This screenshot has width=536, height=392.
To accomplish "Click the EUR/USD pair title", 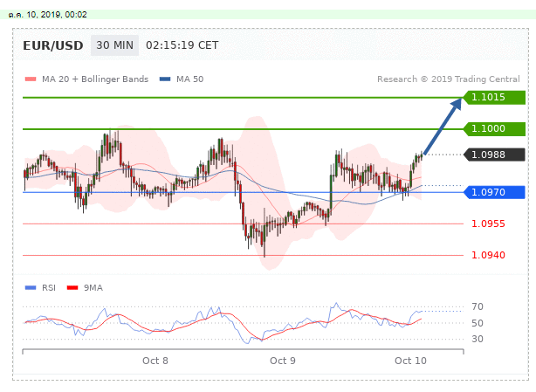I will [53, 45].
